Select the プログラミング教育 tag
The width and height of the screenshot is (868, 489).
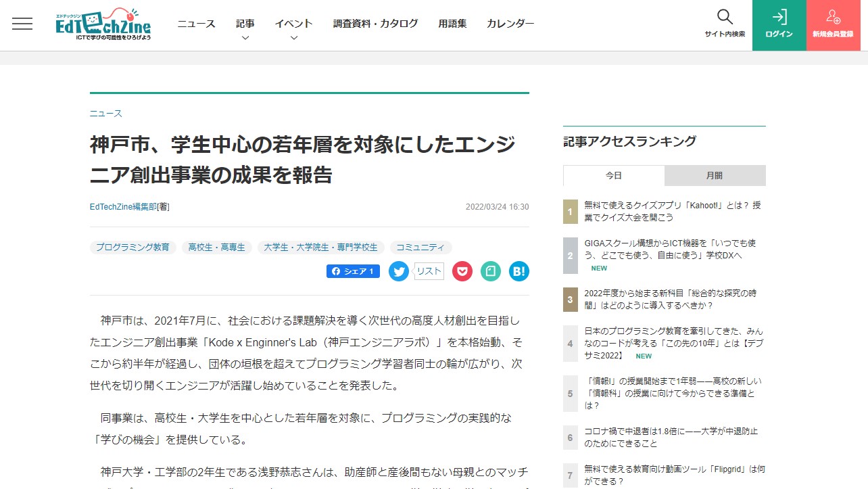point(133,248)
